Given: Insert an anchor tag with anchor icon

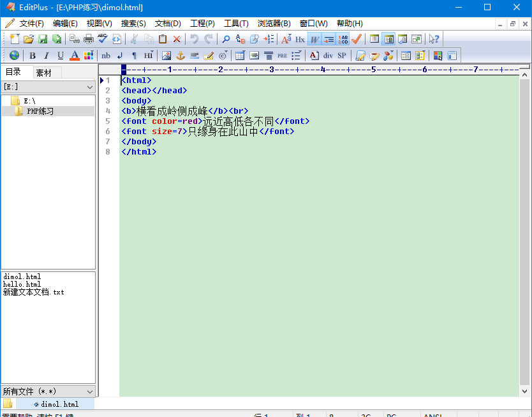Looking at the screenshot, I should pos(180,56).
